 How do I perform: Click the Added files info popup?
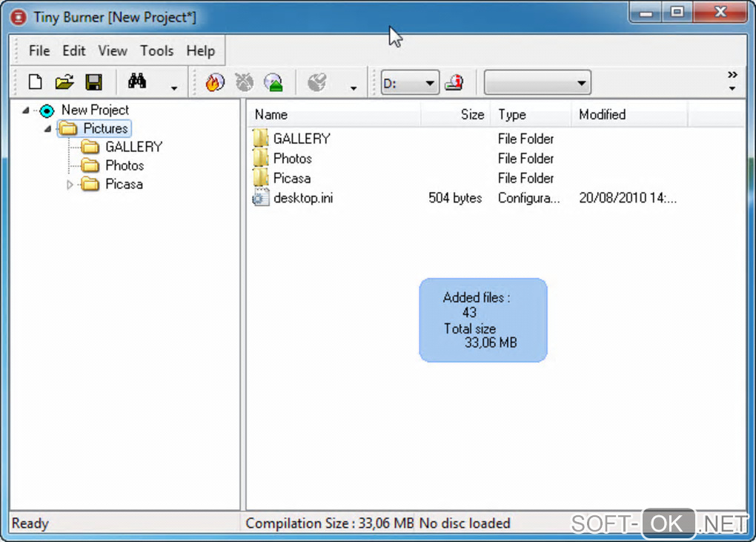click(483, 320)
